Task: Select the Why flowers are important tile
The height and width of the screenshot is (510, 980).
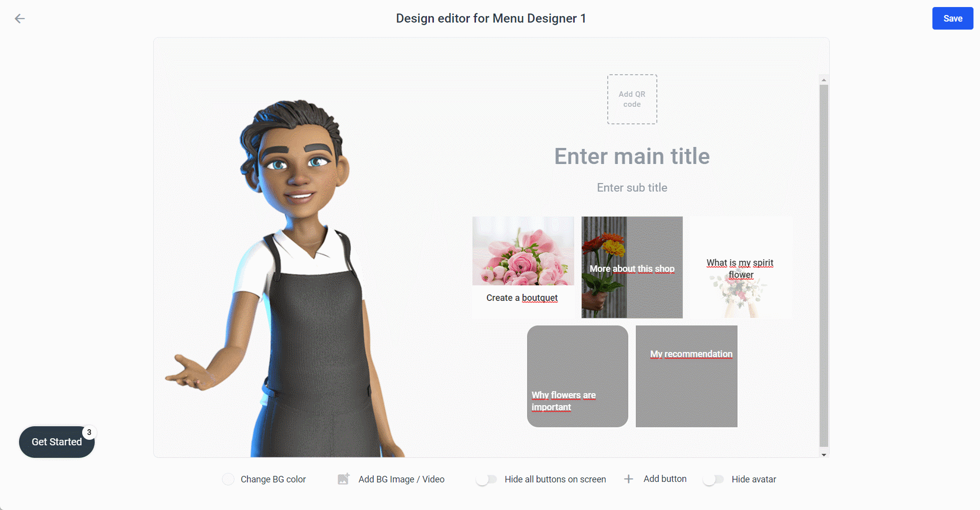Action: (x=577, y=376)
